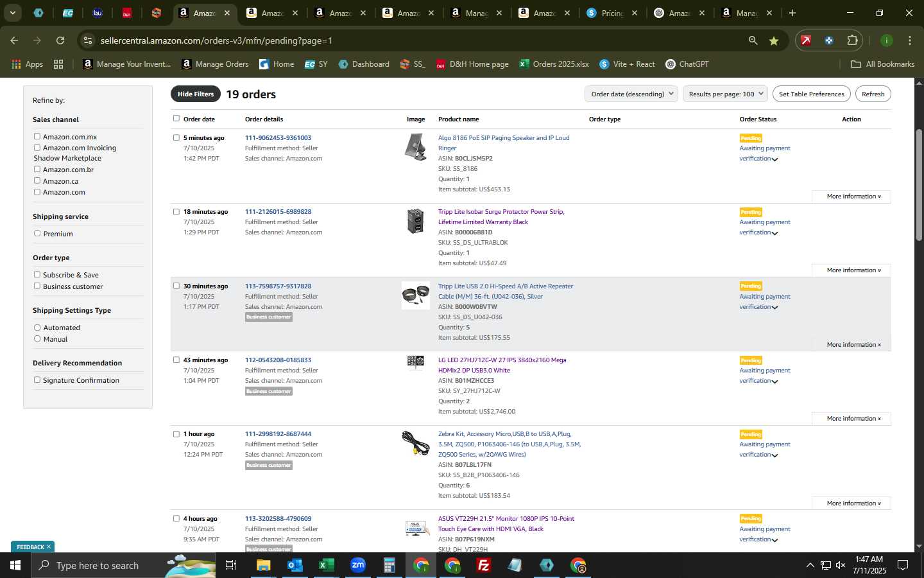Open All Bookmarks folder
The image size is (924, 578).
pyautogui.click(x=882, y=64)
